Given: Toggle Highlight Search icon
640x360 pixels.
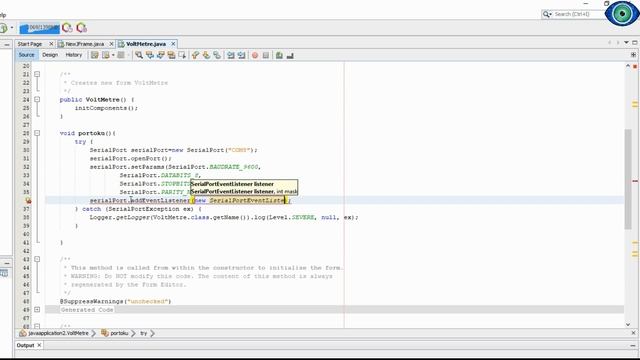Looking at the screenshot, I should point(171,55).
